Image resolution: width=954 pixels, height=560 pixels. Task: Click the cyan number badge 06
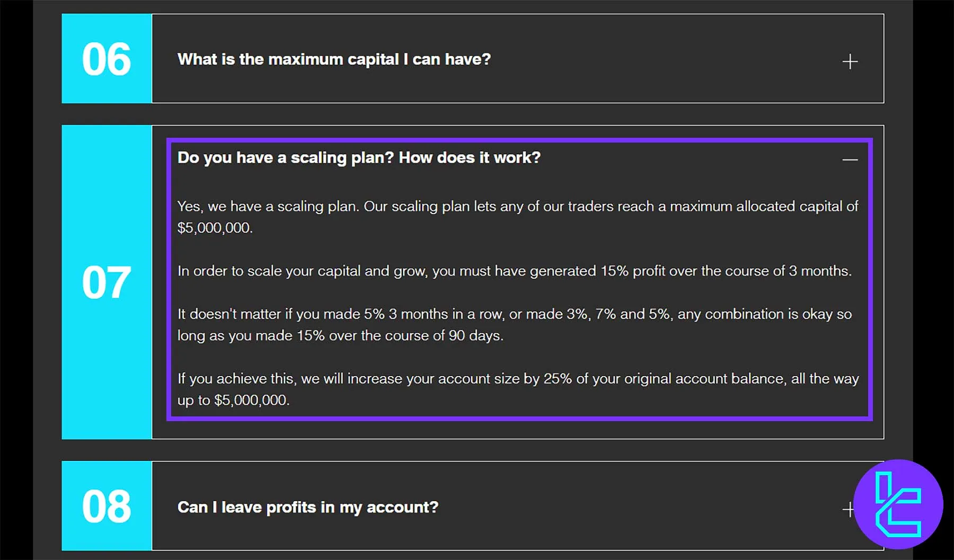[106, 59]
